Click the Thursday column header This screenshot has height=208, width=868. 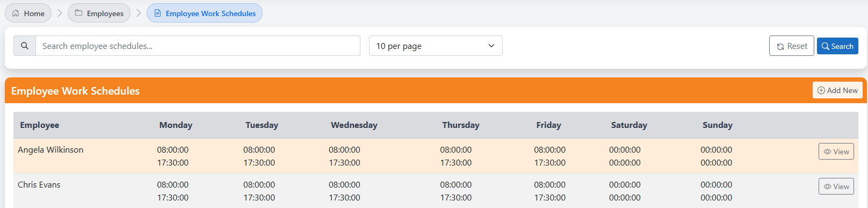coord(460,125)
